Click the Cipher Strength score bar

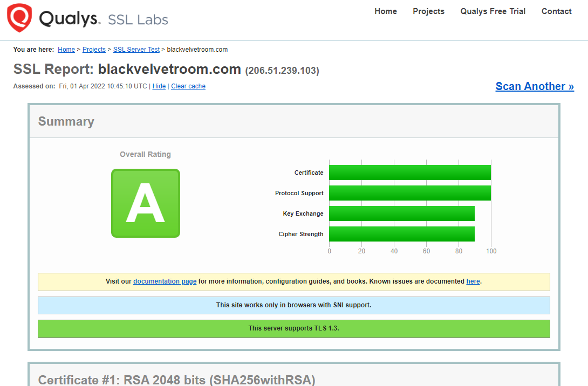pos(402,234)
